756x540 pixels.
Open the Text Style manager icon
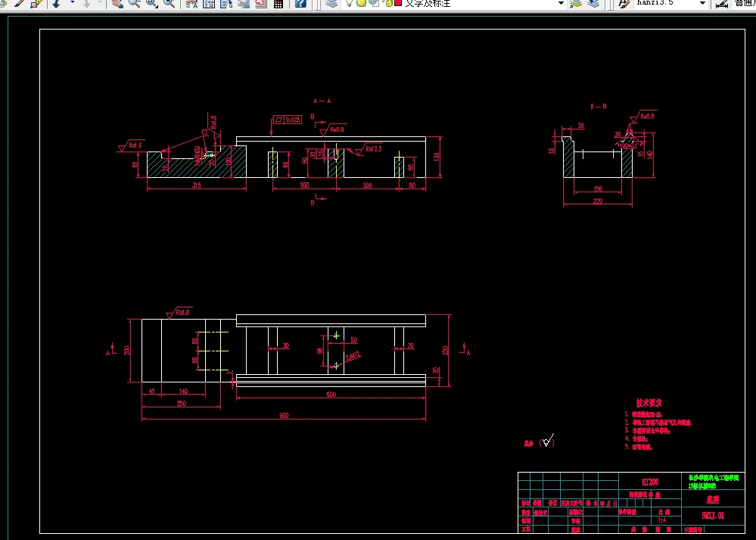(624, 3)
